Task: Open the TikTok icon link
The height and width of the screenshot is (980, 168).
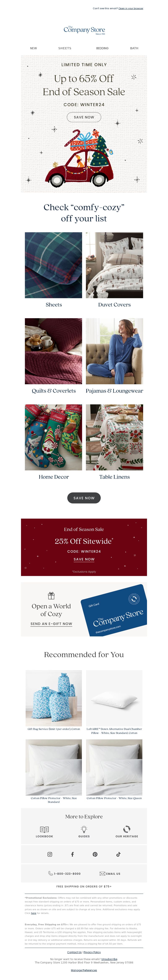Action: [118, 854]
